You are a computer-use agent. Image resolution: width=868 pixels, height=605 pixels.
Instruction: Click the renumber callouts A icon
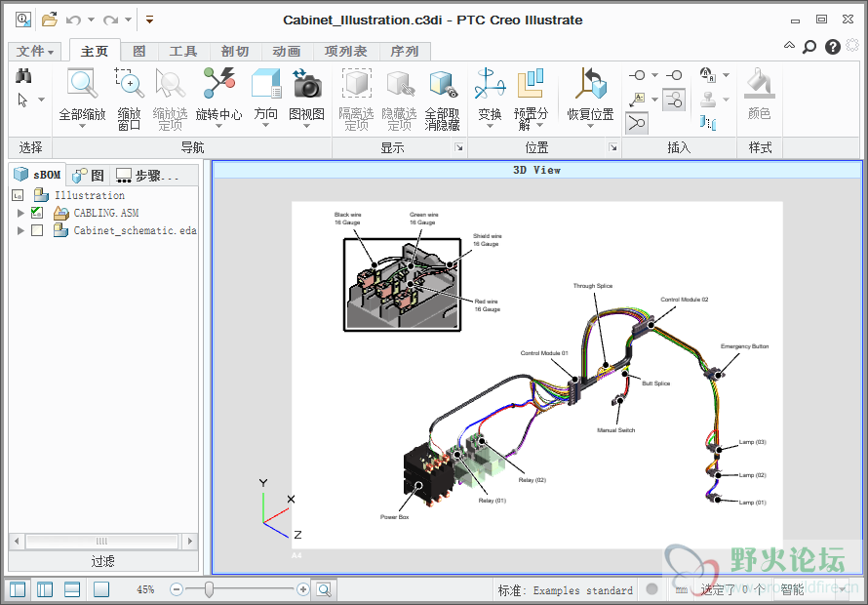click(707, 74)
